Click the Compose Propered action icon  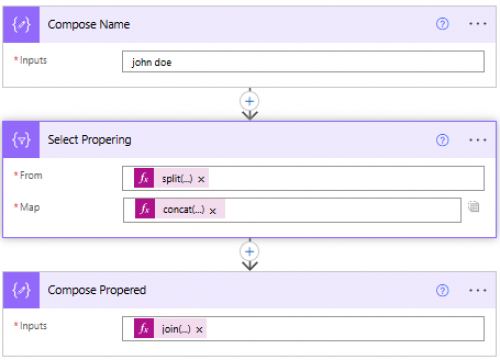pos(21,290)
